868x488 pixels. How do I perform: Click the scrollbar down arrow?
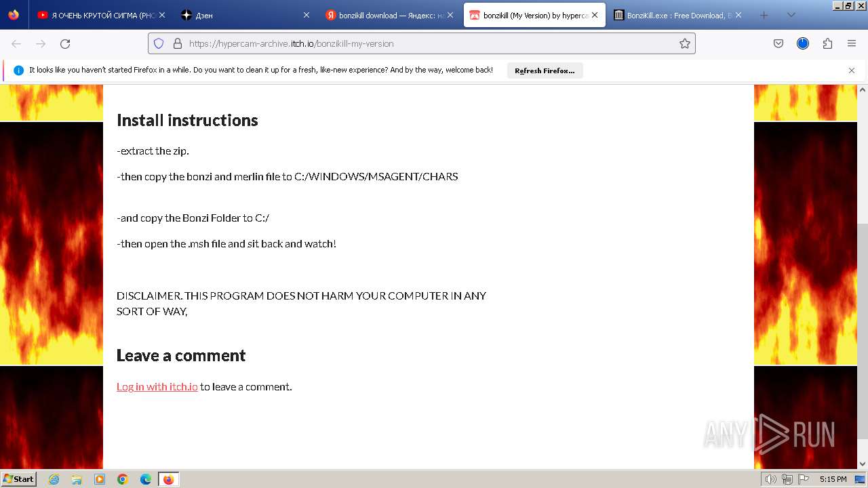[x=863, y=464]
